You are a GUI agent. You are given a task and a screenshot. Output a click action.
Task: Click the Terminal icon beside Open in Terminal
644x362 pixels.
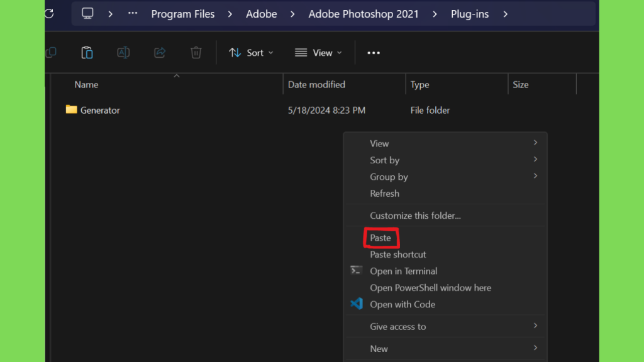[x=356, y=270]
